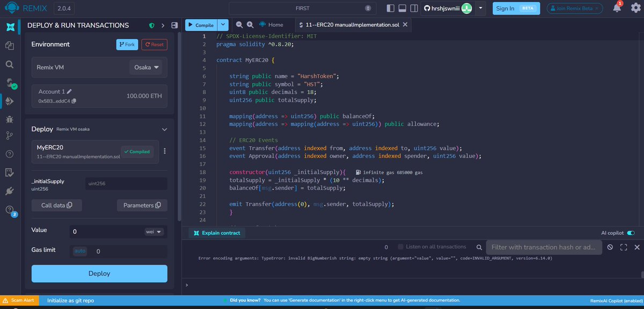Toggle right side panel layout icon
The image size is (644, 309).
[x=414, y=9]
